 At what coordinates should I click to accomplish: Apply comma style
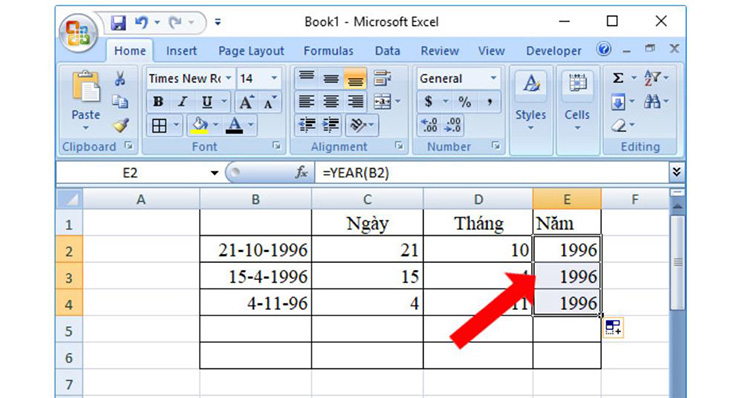(489, 101)
